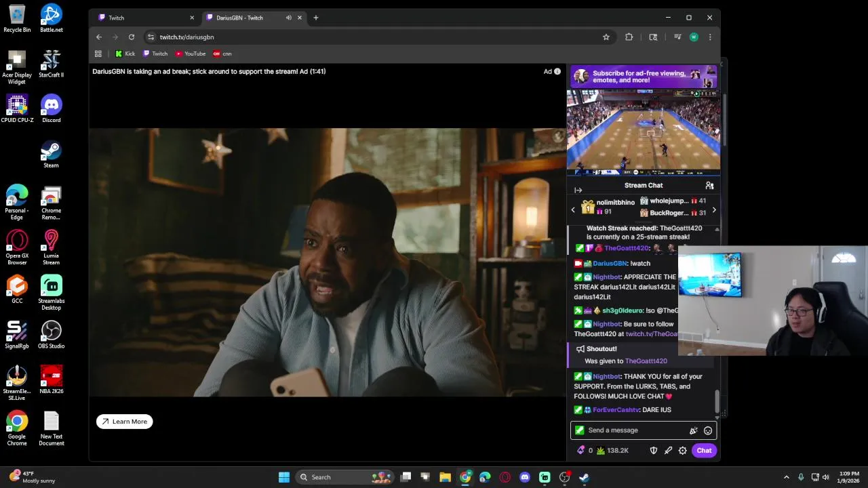Click the mini stream preview thumbnail
Viewport: 868px width, 488px height.
pos(644,132)
